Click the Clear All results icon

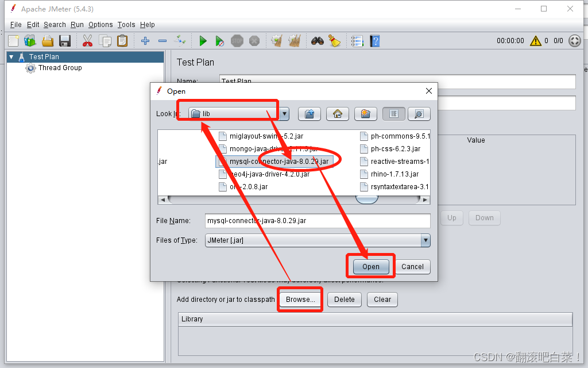tap(295, 41)
